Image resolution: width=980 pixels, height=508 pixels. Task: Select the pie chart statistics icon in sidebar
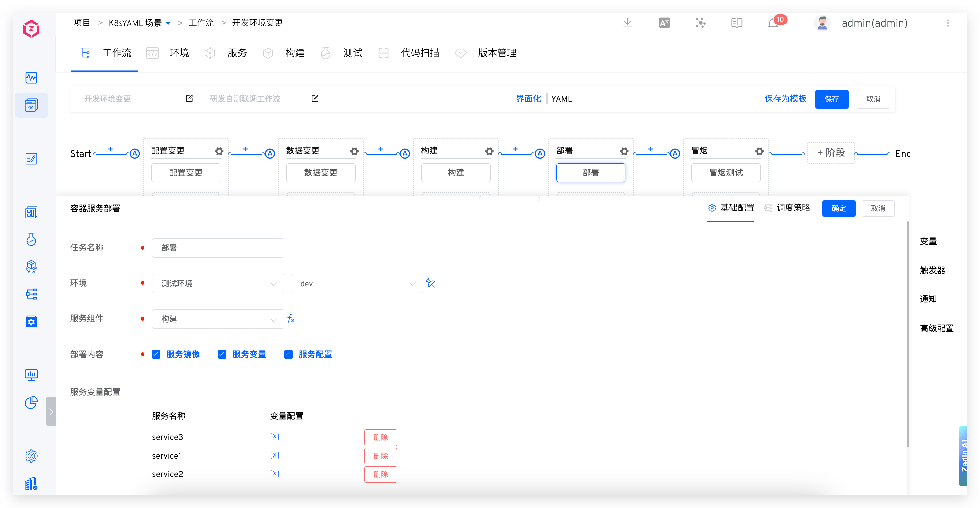click(31, 403)
